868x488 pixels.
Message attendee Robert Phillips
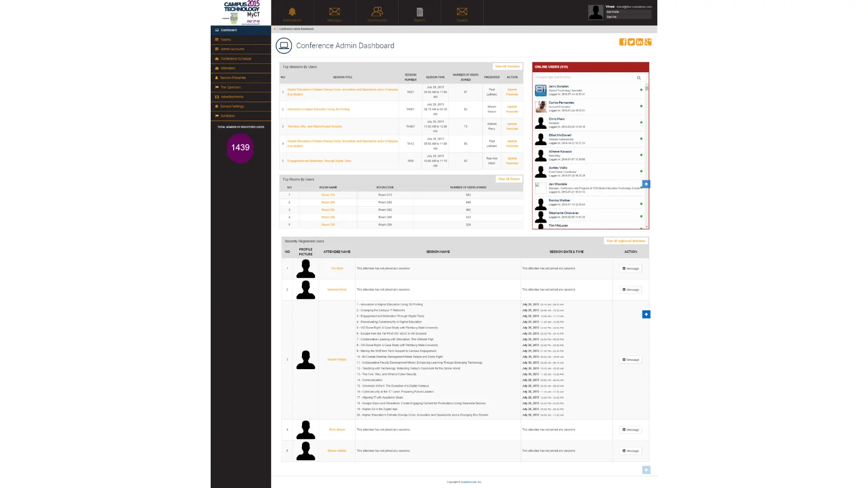pos(631,360)
